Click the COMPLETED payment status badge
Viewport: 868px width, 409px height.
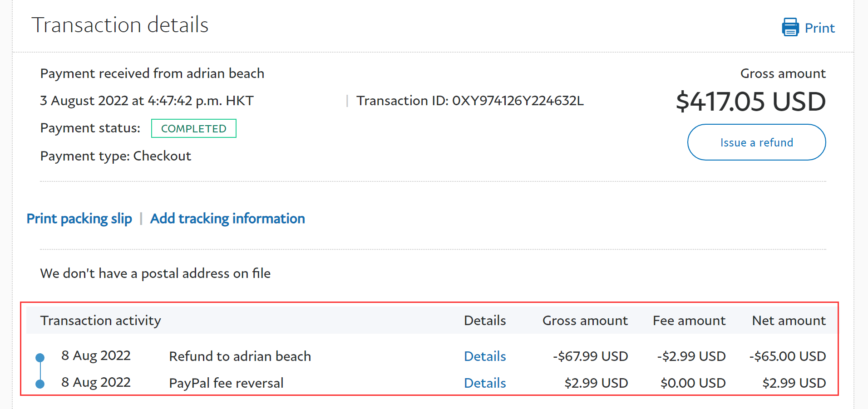pos(194,128)
